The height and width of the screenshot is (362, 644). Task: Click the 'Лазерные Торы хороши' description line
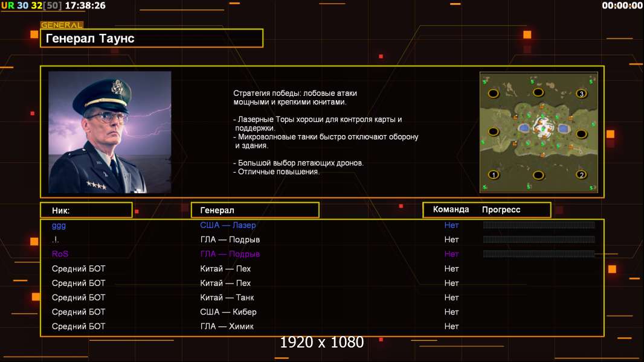(318, 119)
